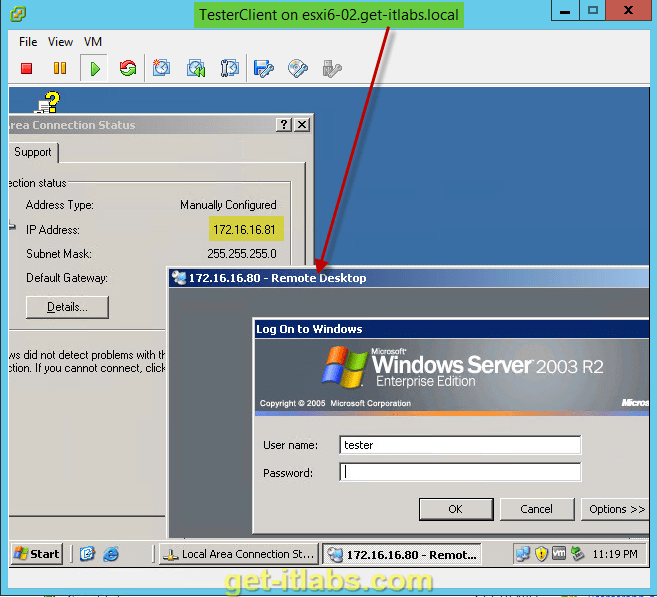Click the CD/DVD drive connect icon
This screenshot has width=657, height=597.
(x=298, y=68)
